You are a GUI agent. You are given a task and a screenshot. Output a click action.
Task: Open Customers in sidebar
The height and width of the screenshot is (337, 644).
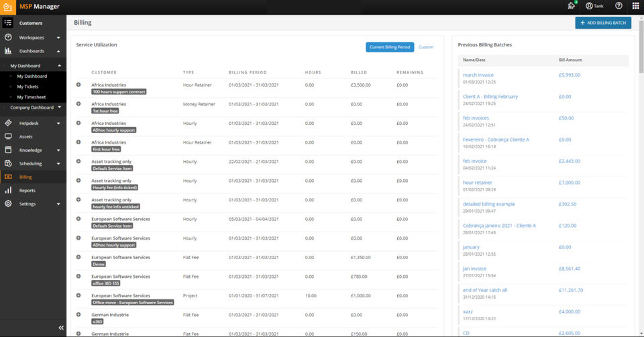(x=30, y=23)
